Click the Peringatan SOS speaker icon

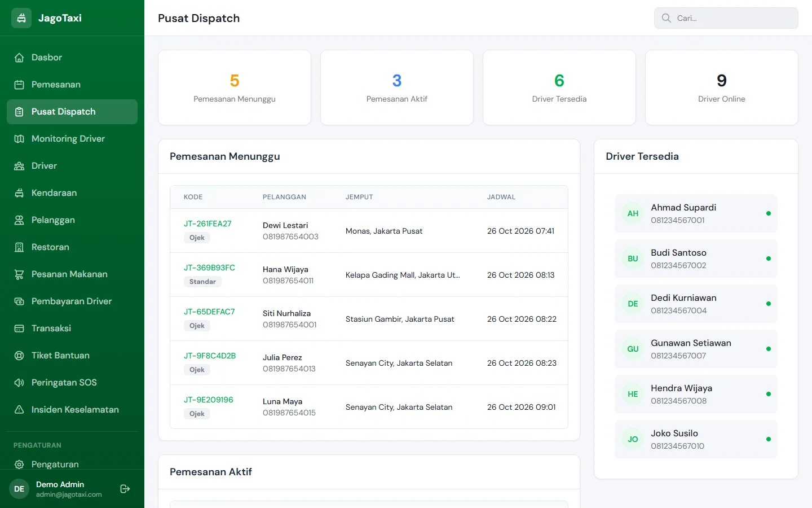coord(19,383)
